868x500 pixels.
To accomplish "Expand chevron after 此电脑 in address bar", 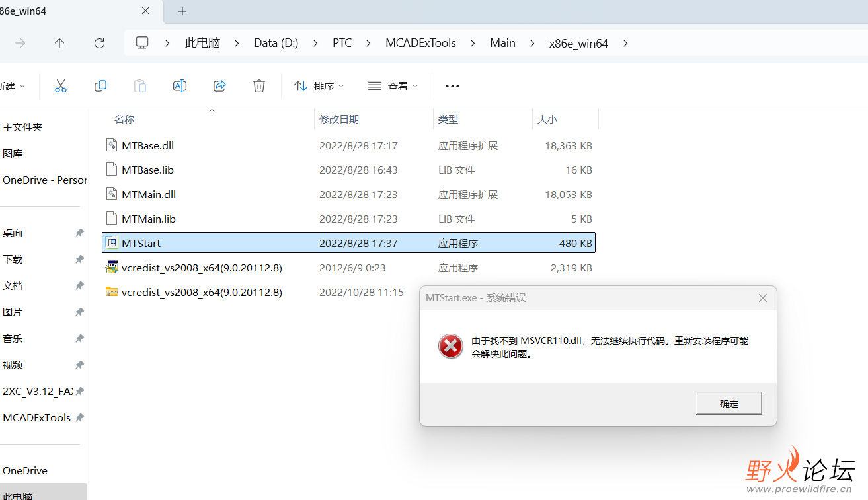I will [x=237, y=43].
